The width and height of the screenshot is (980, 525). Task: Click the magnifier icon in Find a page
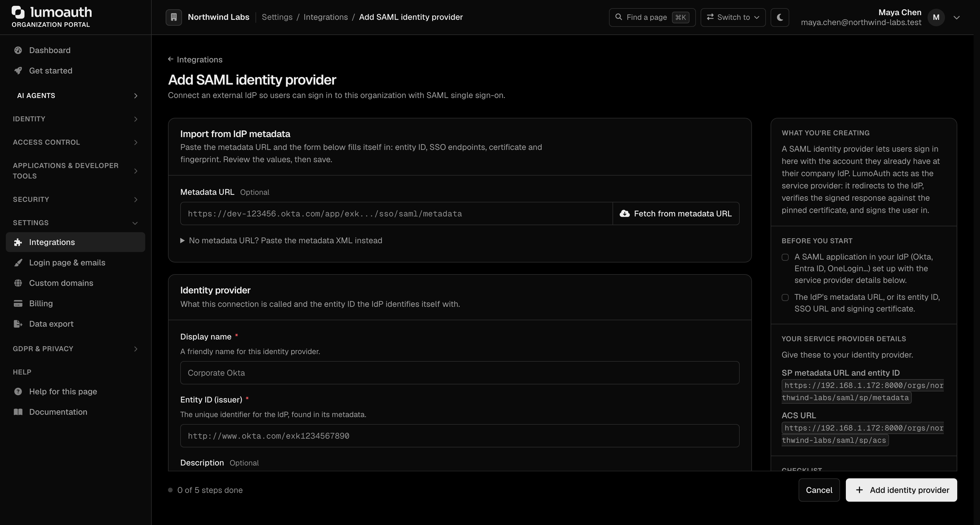tap(619, 17)
